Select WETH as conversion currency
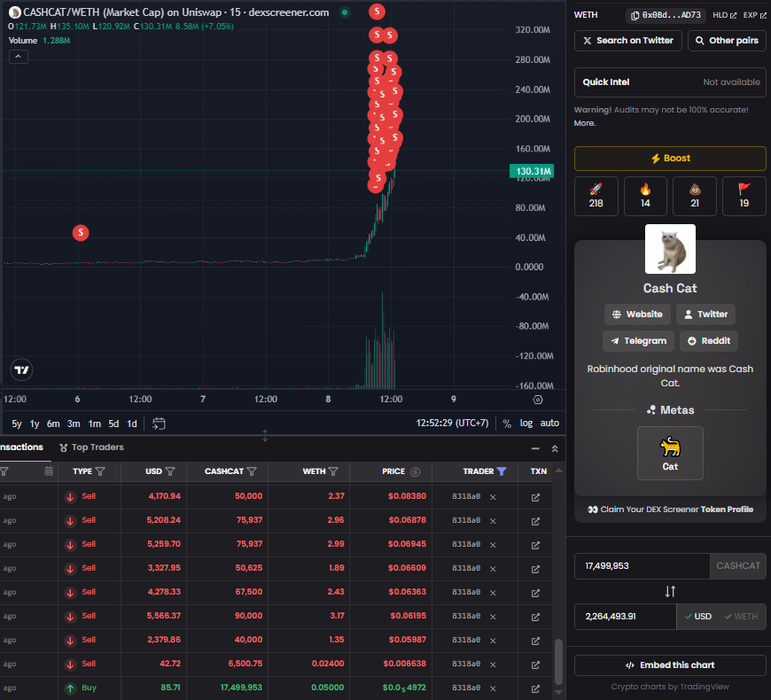Image resolution: width=771 pixels, height=700 pixels. [741, 617]
